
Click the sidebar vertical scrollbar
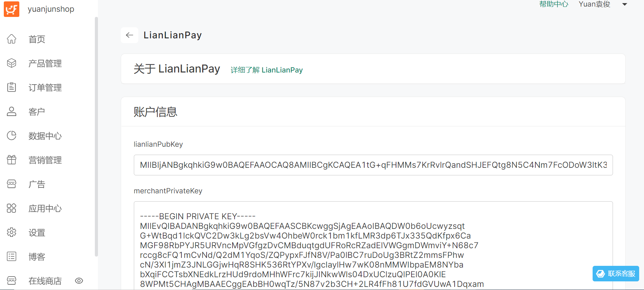tap(96, 136)
